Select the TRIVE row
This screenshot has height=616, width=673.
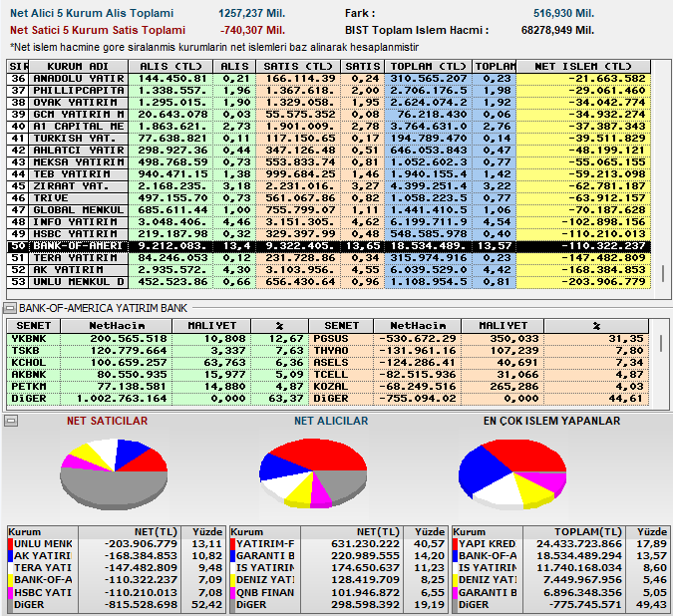(329, 198)
